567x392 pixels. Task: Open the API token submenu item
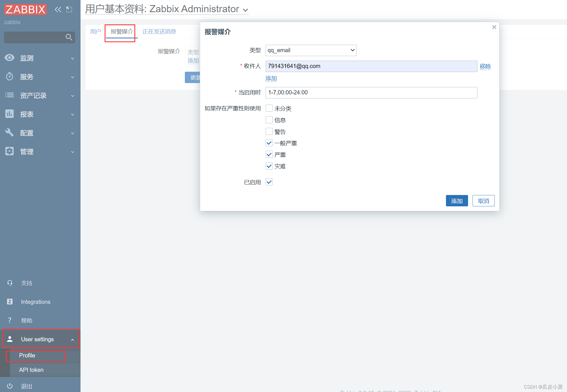pyautogui.click(x=31, y=370)
